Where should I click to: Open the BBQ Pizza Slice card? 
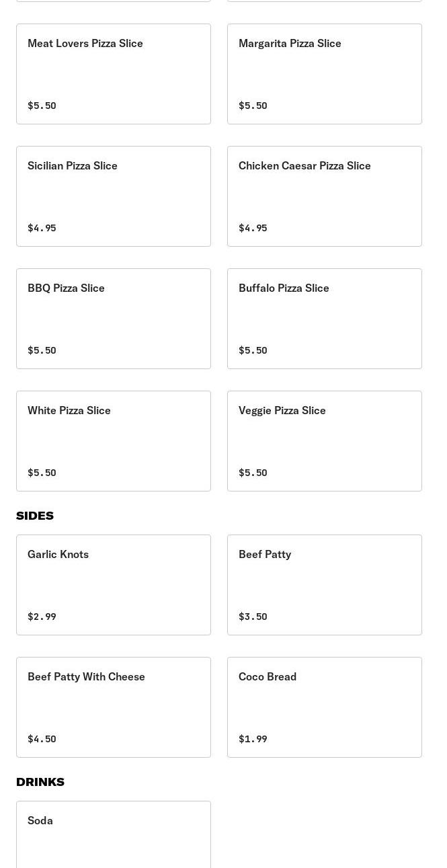113,319
